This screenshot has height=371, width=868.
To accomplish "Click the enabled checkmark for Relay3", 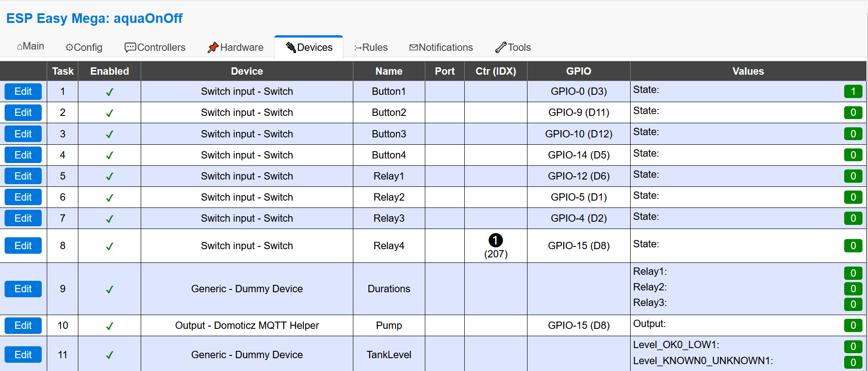I will click(110, 218).
